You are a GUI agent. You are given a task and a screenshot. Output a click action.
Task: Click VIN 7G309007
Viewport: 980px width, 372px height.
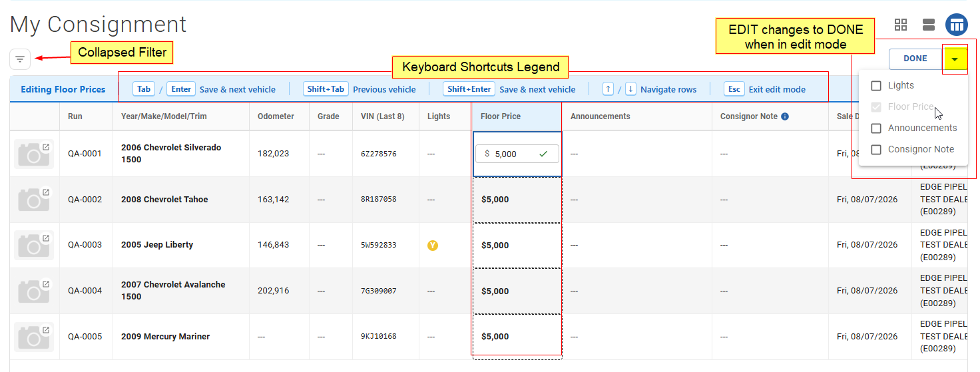pos(379,291)
